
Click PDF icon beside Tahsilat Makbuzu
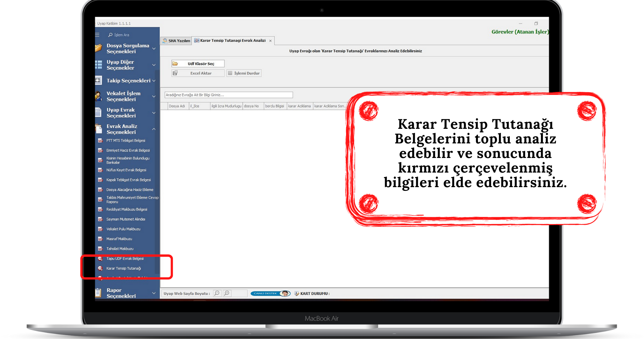[x=100, y=248]
